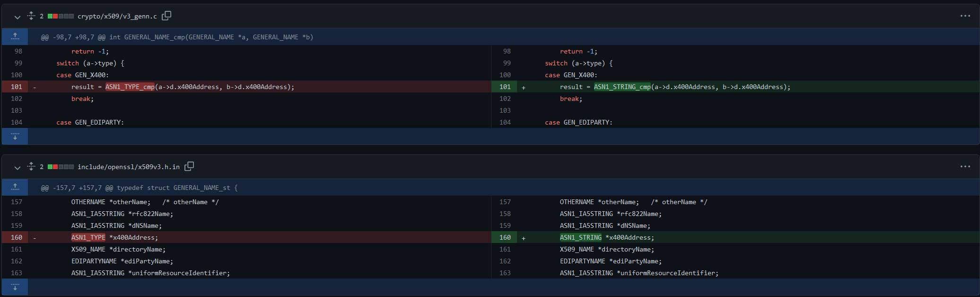The height and width of the screenshot is (297, 980).
Task: Collapse the include/openssl/x509v3.h.in file diff
Action: point(17,167)
